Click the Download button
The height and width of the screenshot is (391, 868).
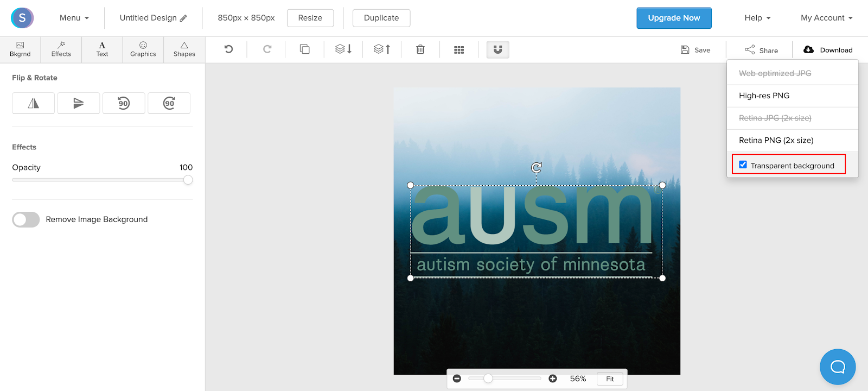pos(828,50)
